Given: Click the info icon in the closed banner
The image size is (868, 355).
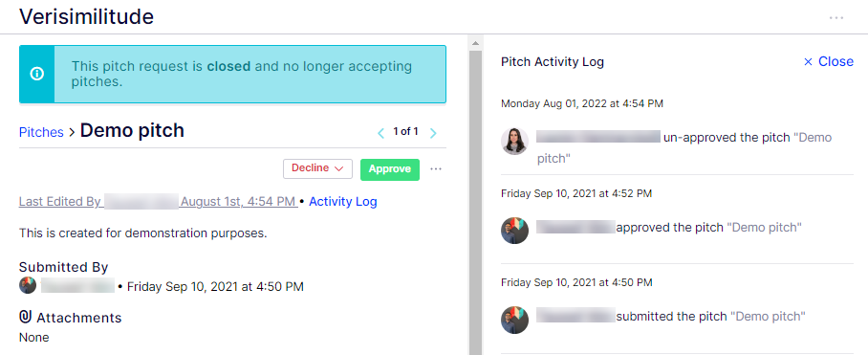Looking at the screenshot, I should (37, 74).
